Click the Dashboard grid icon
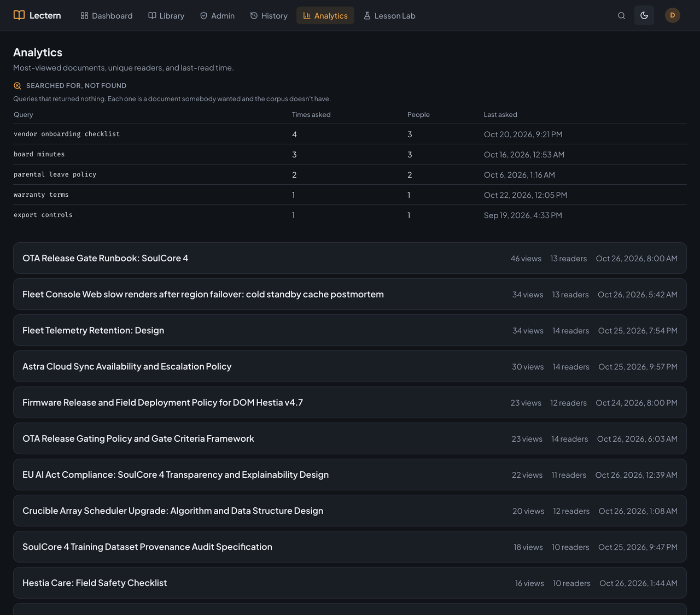This screenshot has height=615, width=700. click(84, 16)
